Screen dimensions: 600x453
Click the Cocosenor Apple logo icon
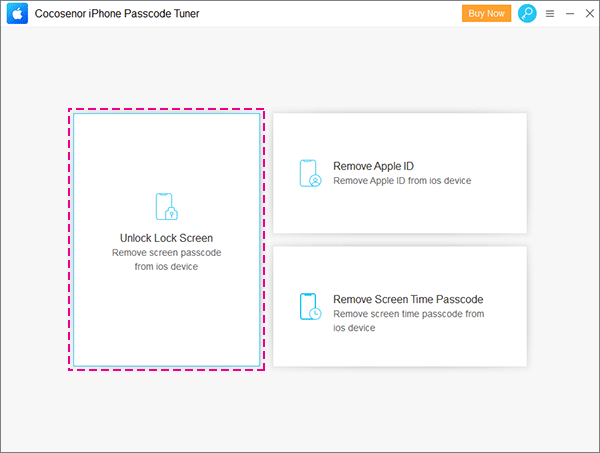17,13
